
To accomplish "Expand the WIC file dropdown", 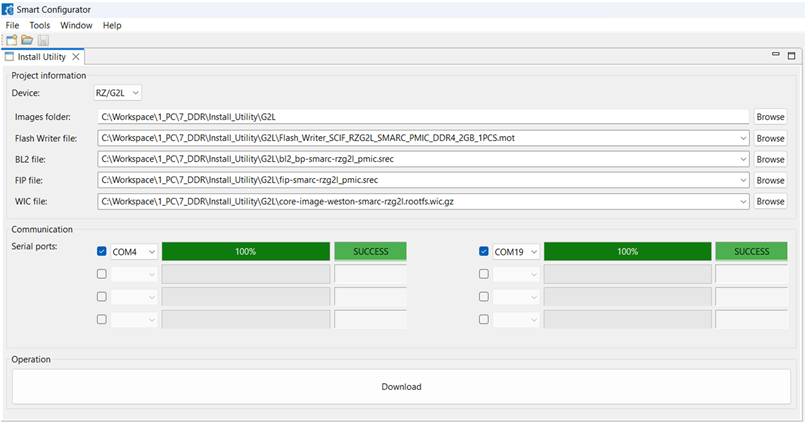I will click(742, 201).
